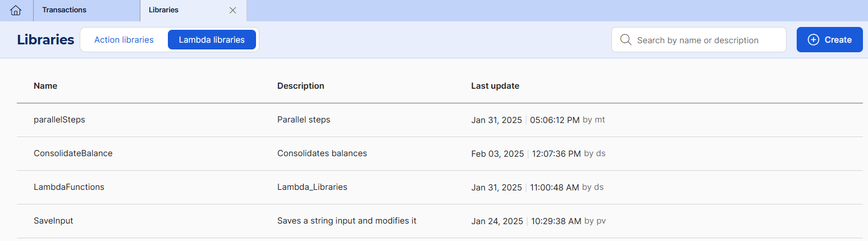Open the ConsolidateBalance library
868x241 pixels.
coord(73,153)
